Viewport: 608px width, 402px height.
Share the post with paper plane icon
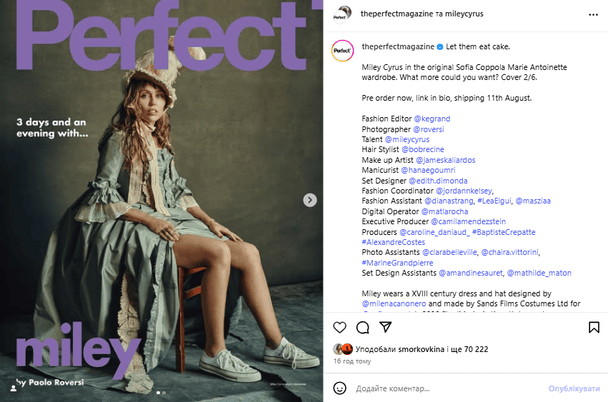coord(385,327)
